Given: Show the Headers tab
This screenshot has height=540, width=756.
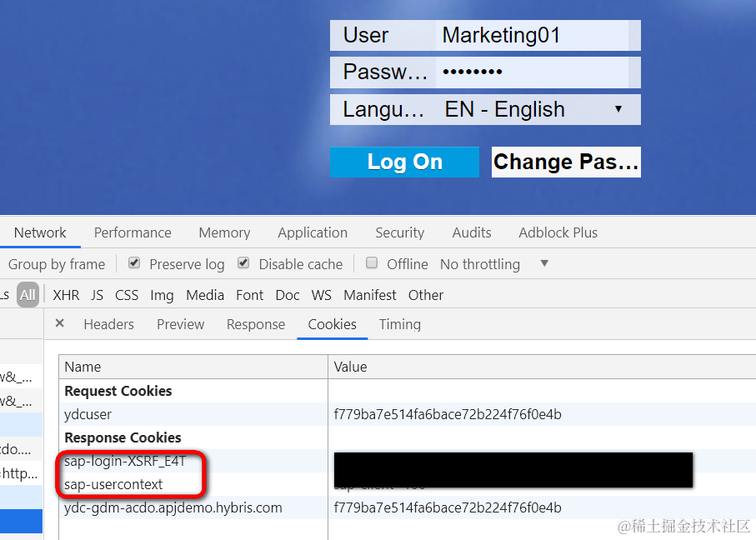Looking at the screenshot, I should 109,324.
